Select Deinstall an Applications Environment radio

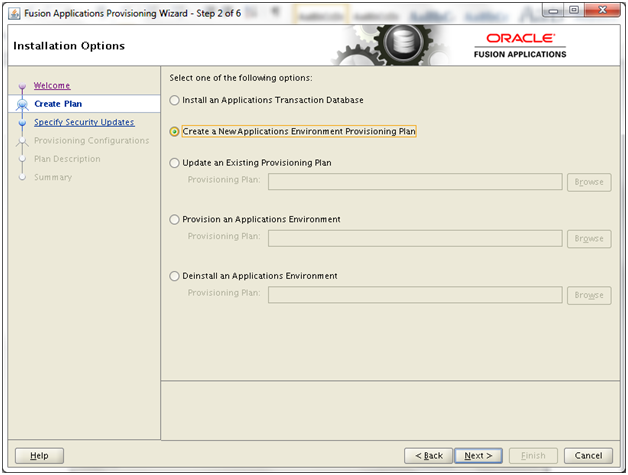tap(174, 276)
